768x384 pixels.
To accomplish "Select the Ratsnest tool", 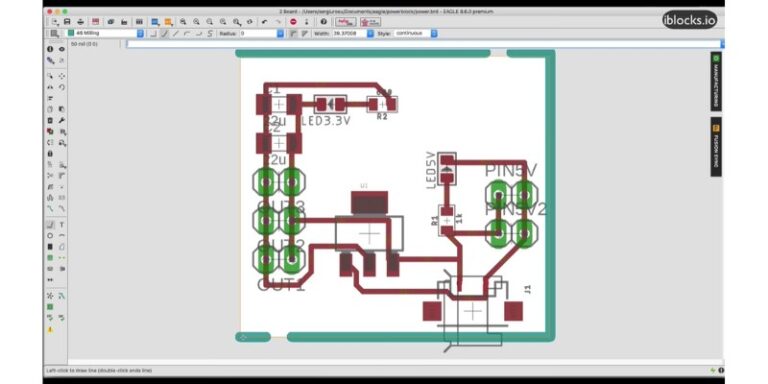I will pyautogui.click(x=50, y=296).
